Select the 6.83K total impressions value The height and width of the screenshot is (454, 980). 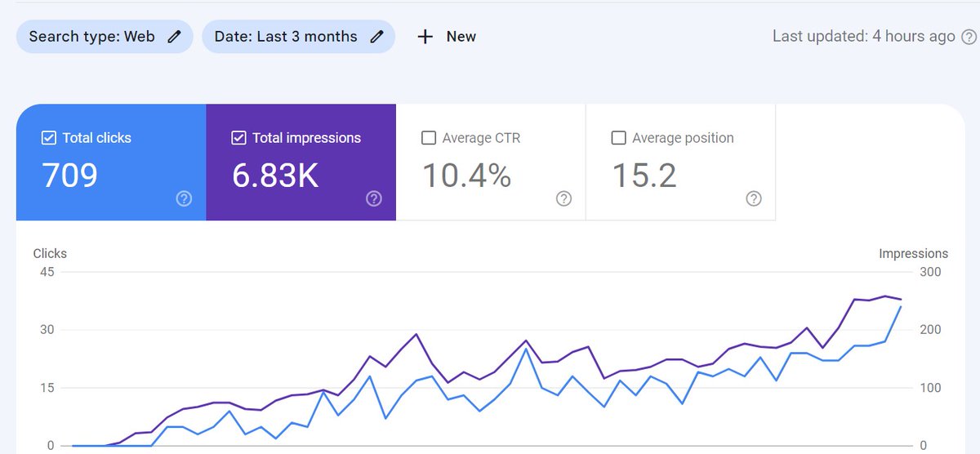[x=275, y=176]
